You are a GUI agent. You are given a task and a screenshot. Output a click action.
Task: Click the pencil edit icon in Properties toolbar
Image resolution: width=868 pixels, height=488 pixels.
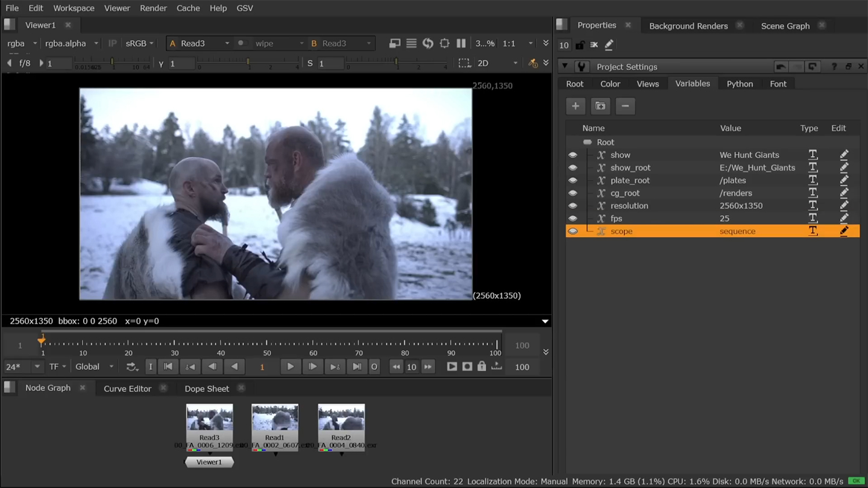(x=609, y=45)
